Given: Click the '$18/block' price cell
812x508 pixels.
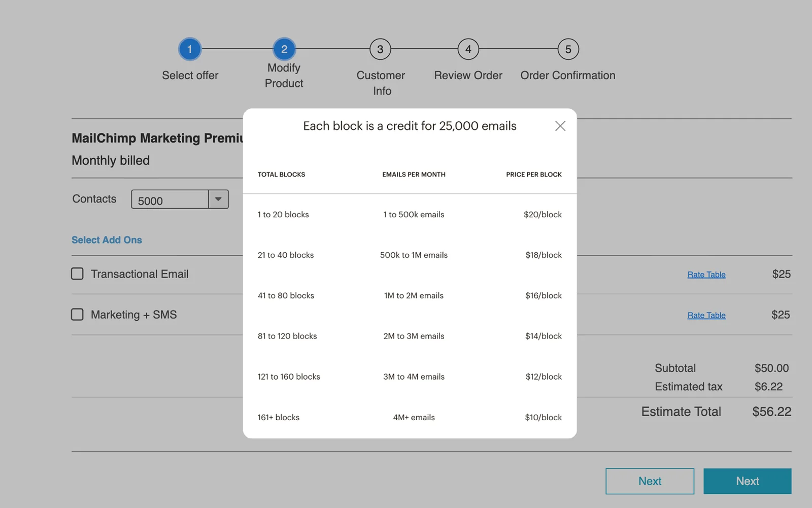Looking at the screenshot, I should pyautogui.click(x=544, y=255).
